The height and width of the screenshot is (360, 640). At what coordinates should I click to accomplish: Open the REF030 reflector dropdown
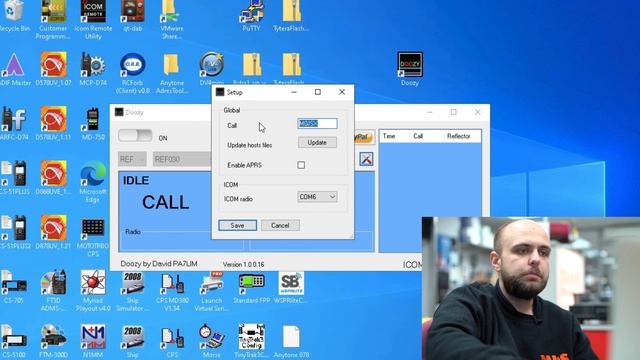pos(182,159)
